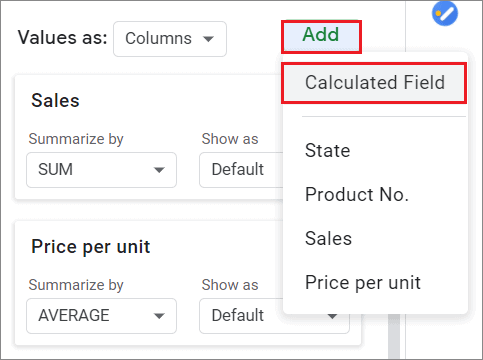Open the Values as Columns dropdown
This screenshot has width=483, height=360.
point(170,39)
